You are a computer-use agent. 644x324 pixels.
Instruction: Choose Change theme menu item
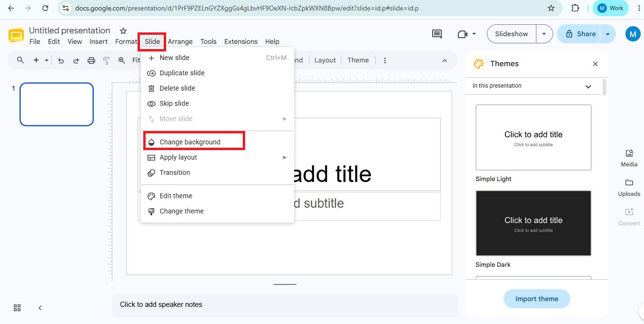[x=218, y=211]
